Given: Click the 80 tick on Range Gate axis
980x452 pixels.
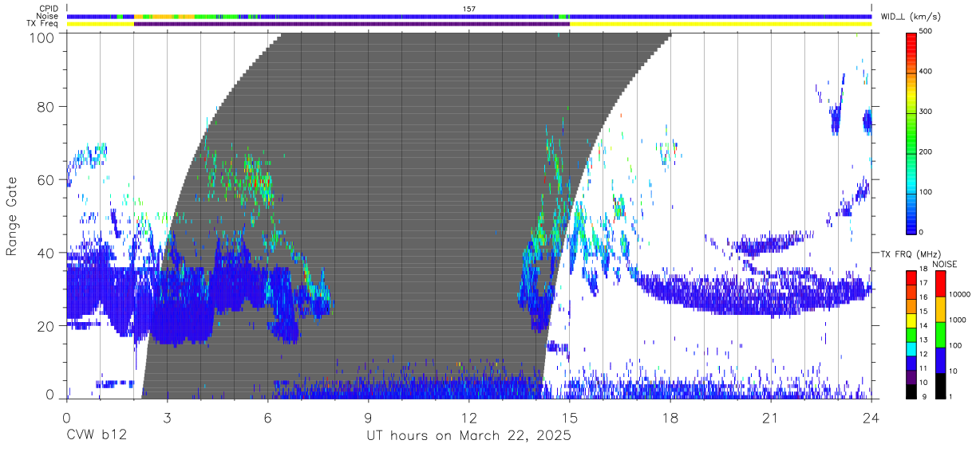Looking at the screenshot, I should point(46,106).
